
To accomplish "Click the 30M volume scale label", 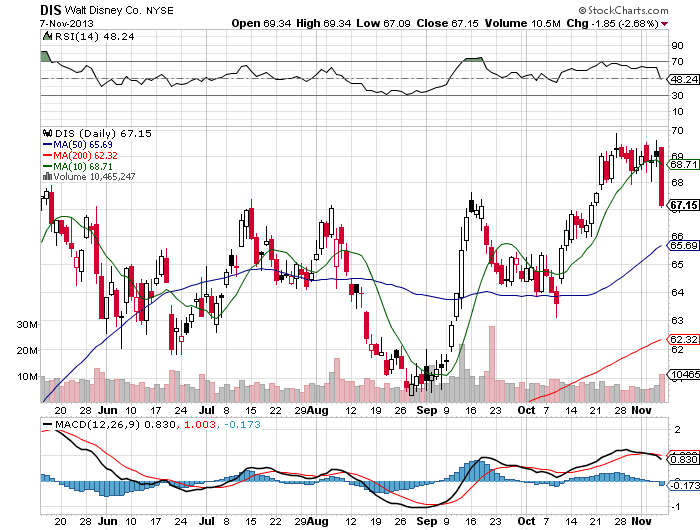I will pyautogui.click(x=27, y=325).
